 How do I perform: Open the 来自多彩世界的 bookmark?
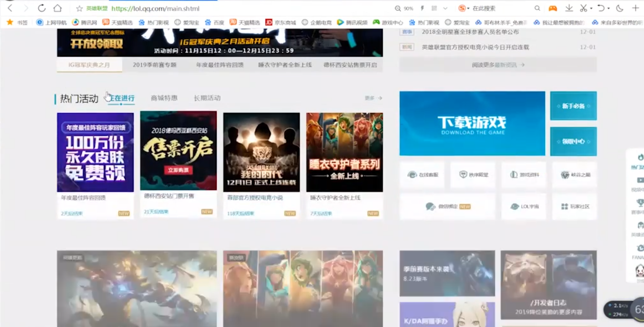pyautogui.click(x=617, y=22)
